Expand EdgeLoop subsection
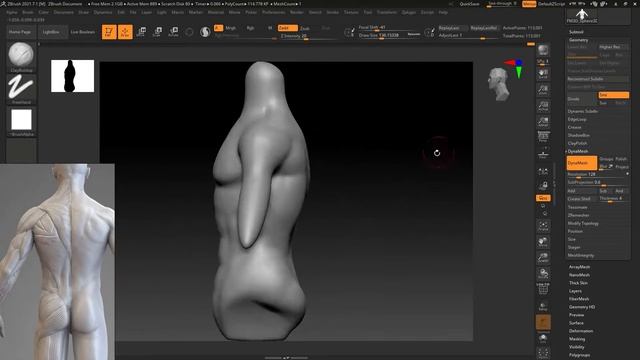Image resolution: width=640 pixels, height=360 pixels. tap(577, 119)
